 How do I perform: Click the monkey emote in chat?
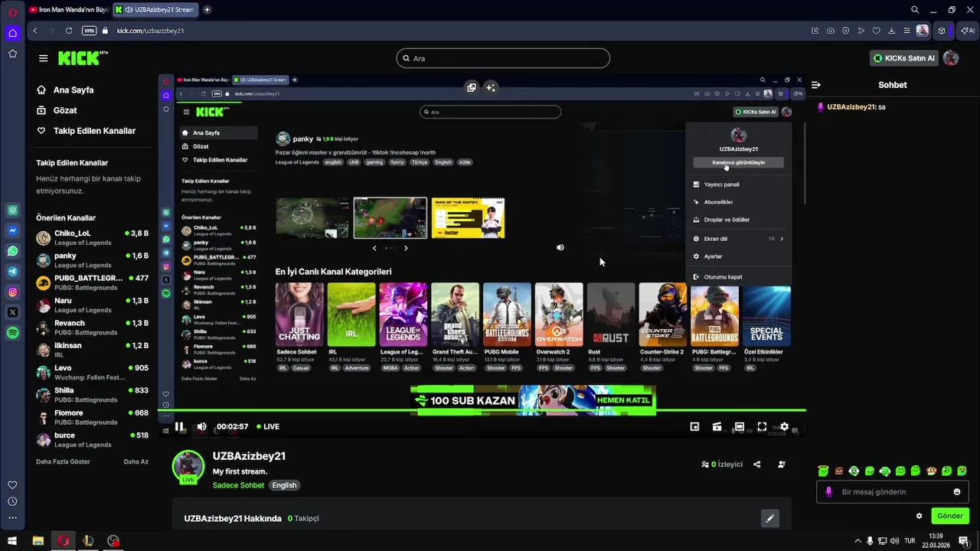[931, 471]
